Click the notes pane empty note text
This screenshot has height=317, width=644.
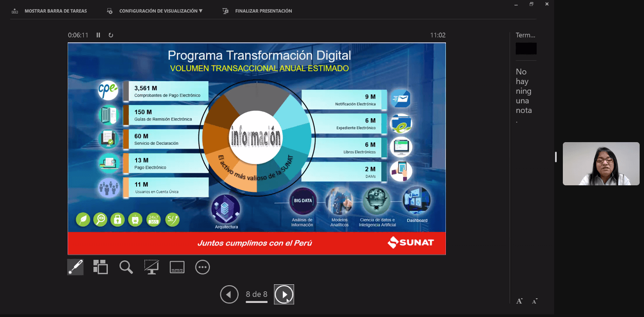[x=524, y=96]
